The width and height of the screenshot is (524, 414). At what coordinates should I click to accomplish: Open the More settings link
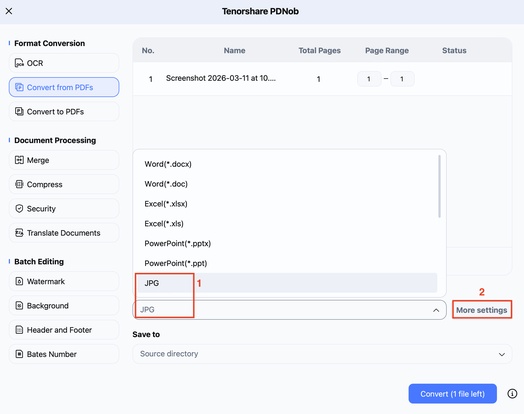click(482, 310)
